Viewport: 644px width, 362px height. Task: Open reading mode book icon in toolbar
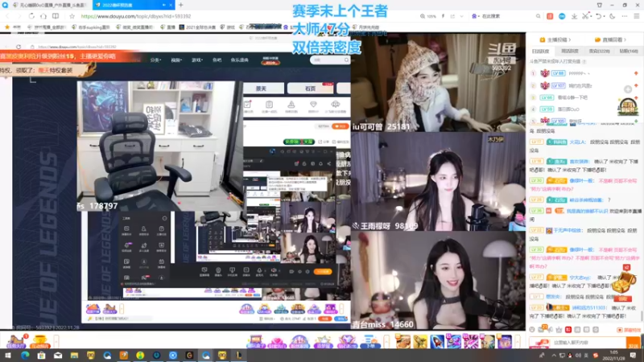click(x=56, y=16)
